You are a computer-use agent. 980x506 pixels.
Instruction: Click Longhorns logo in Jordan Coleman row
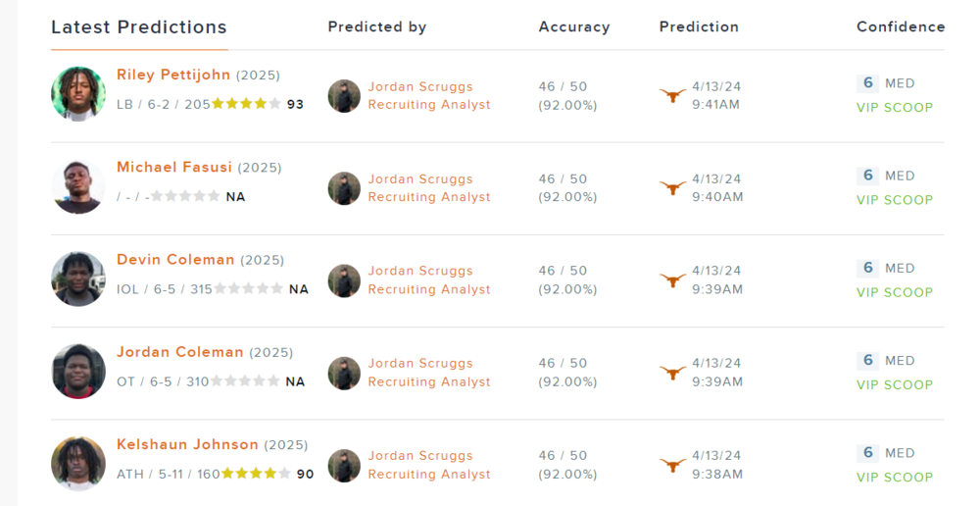[x=672, y=373]
